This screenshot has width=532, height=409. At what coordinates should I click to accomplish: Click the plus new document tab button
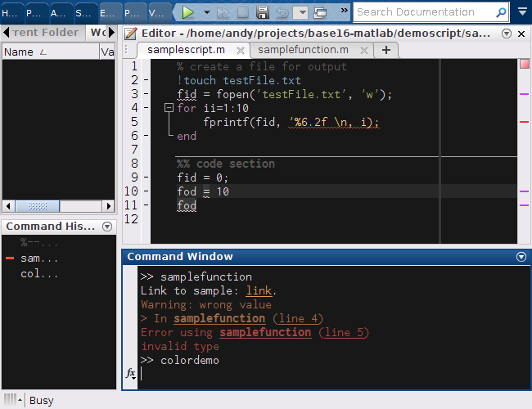pos(386,50)
